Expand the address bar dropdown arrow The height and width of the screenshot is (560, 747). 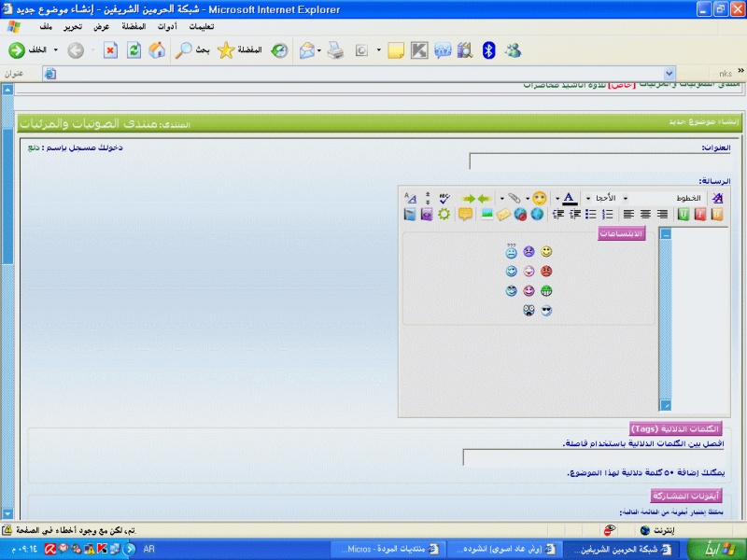pos(669,73)
